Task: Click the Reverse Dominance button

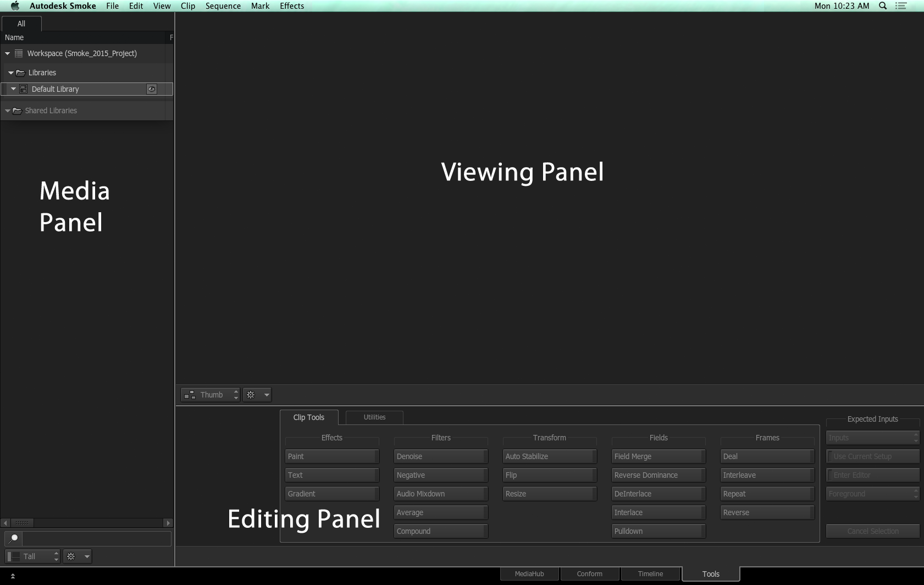Action: (659, 475)
